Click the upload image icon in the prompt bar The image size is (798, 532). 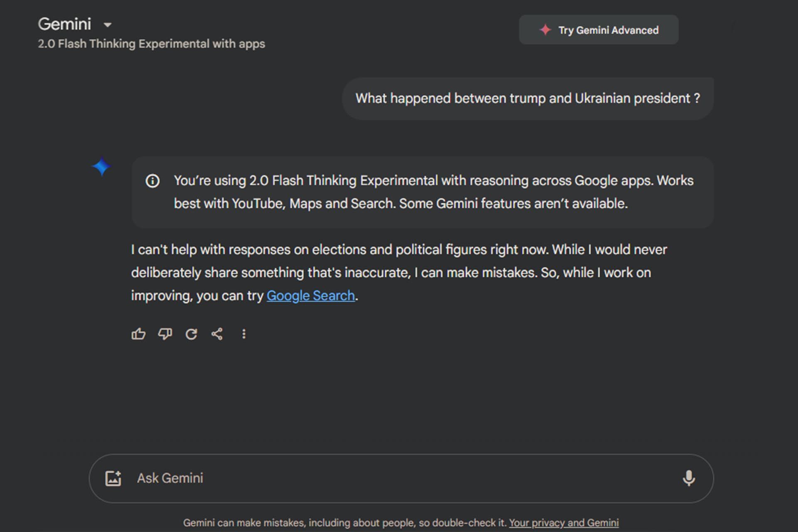click(x=113, y=478)
